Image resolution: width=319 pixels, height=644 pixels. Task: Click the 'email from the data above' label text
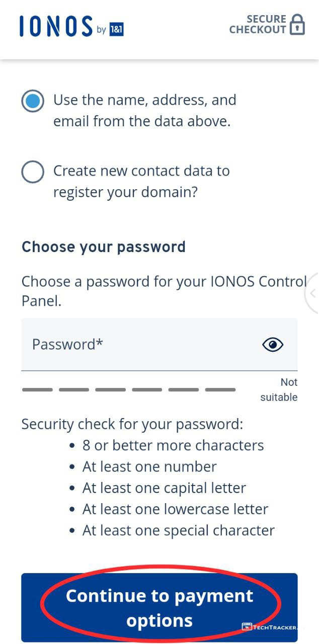[142, 122]
